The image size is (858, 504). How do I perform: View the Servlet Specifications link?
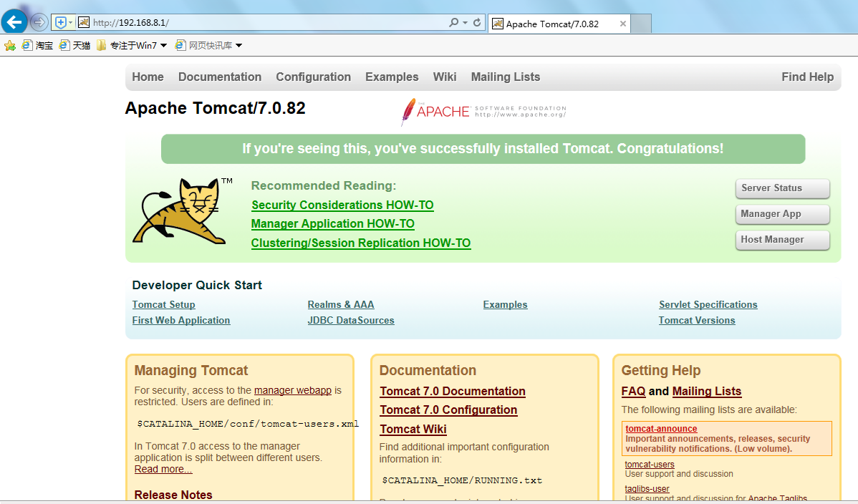click(x=708, y=305)
